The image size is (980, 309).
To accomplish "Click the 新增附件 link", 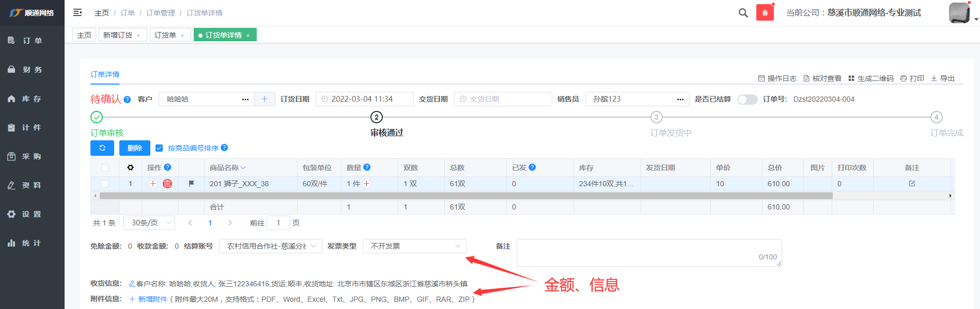I will [x=152, y=299].
